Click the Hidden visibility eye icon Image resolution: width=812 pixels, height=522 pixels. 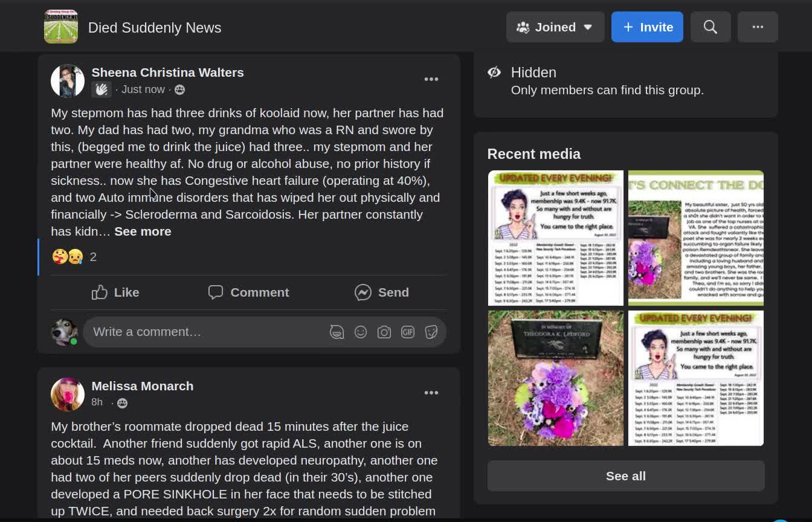494,72
